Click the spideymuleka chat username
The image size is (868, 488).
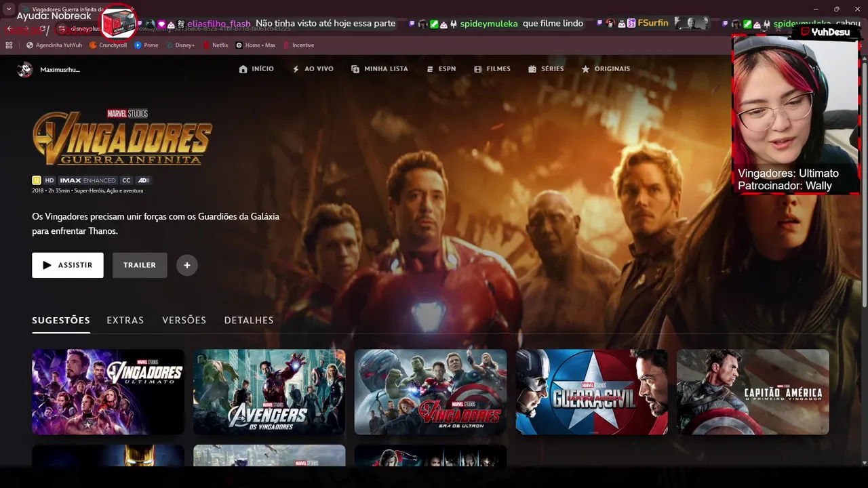tap(489, 24)
